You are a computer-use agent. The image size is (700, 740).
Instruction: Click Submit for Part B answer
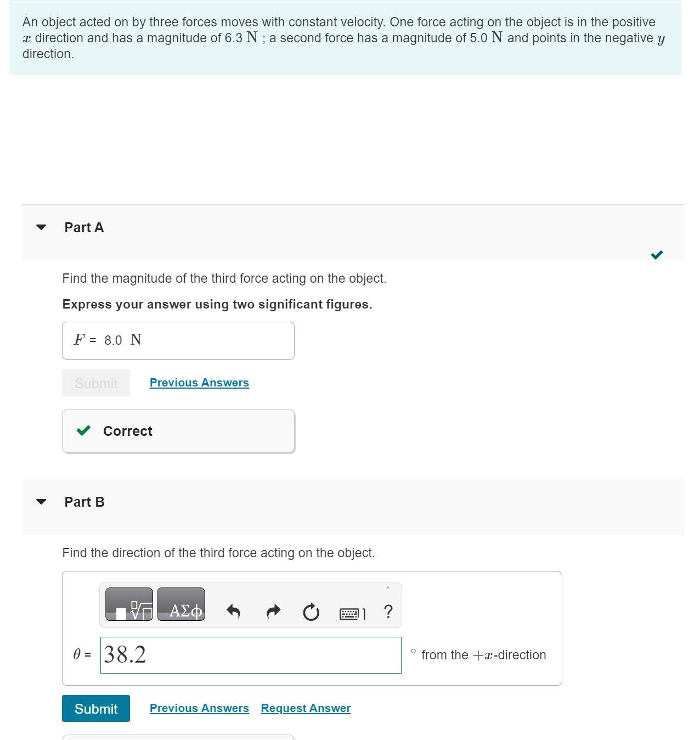(x=95, y=708)
